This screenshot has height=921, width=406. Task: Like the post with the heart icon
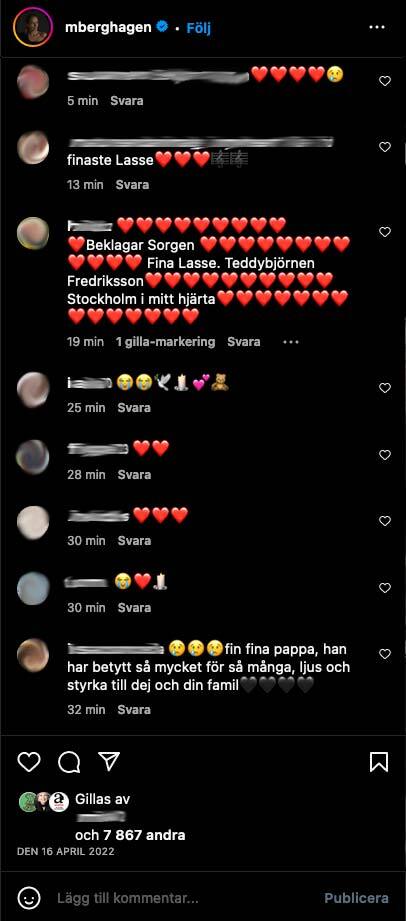(x=28, y=762)
